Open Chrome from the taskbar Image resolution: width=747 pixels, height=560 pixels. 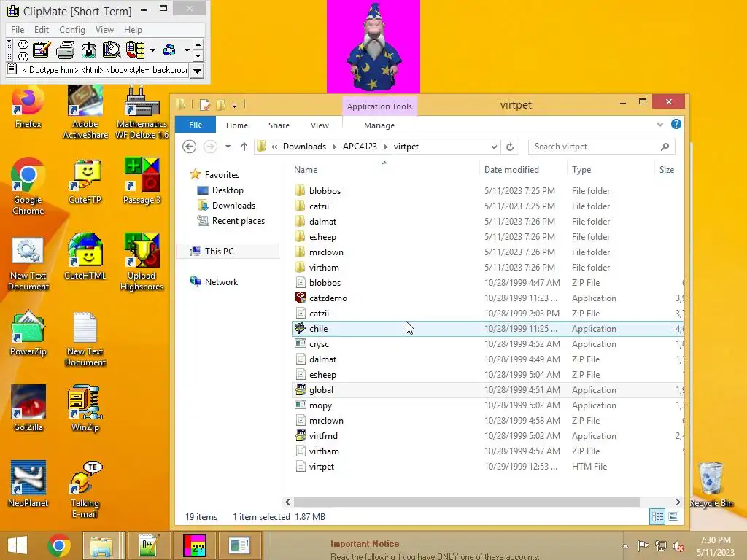click(x=59, y=545)
